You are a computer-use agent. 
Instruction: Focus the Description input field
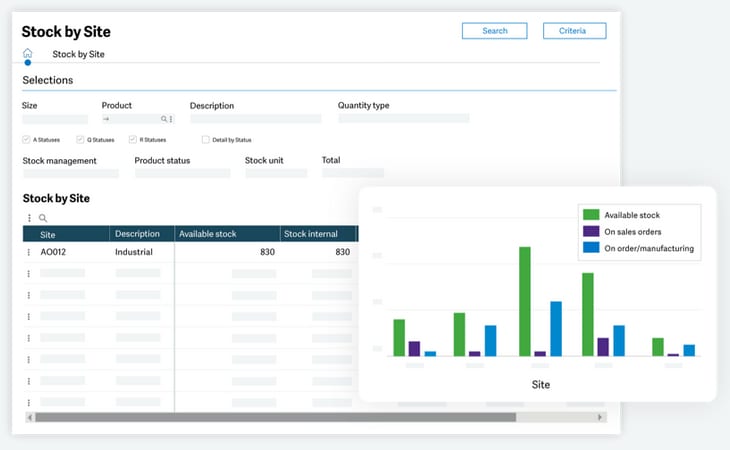point(256,119)
